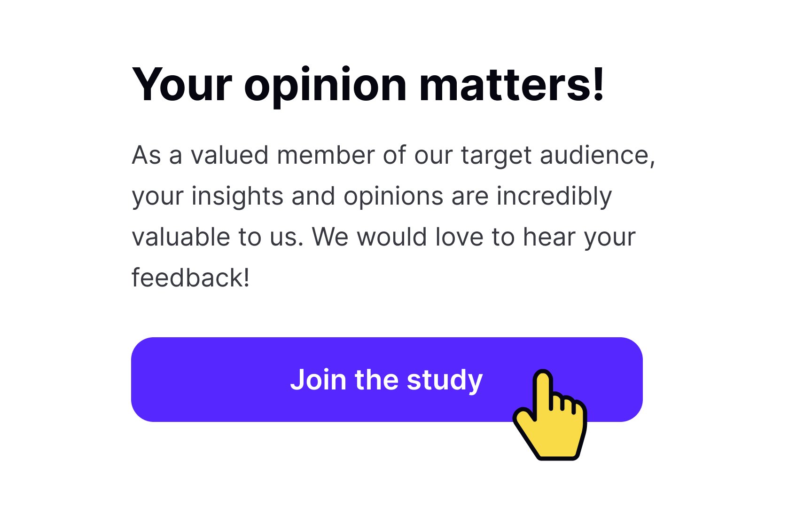Click the line 'valuable to us. We would love'

tap(383, 237)
